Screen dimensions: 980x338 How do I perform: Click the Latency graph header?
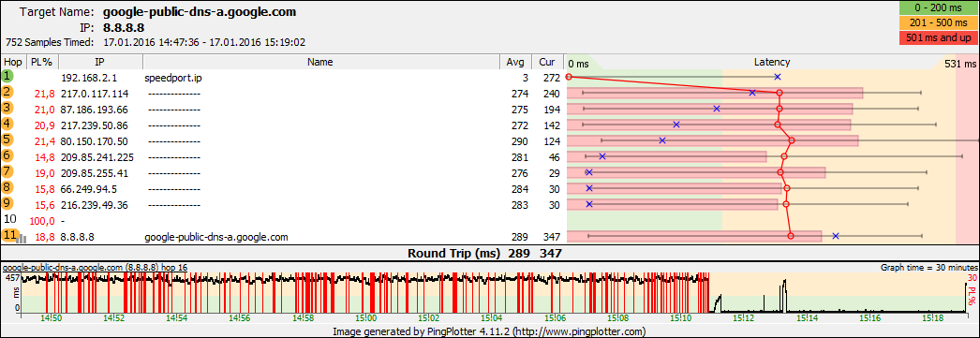tap(772, 62)
